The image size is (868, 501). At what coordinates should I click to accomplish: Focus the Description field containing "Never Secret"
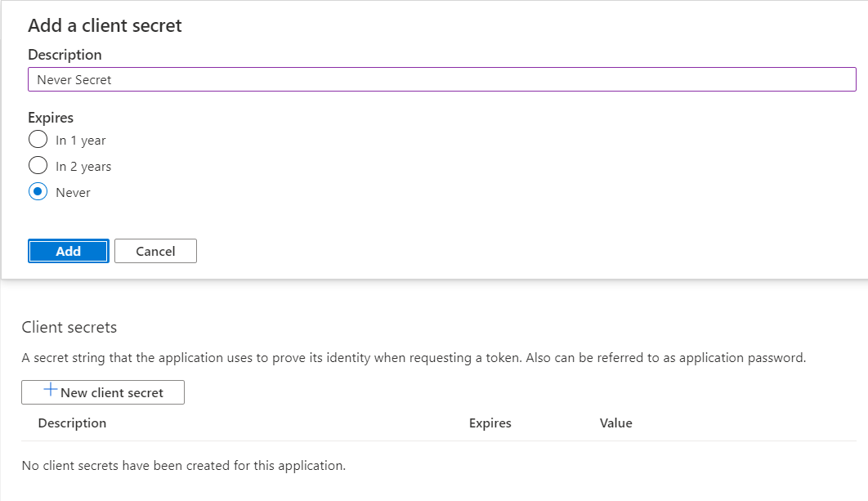pos(441,79)
